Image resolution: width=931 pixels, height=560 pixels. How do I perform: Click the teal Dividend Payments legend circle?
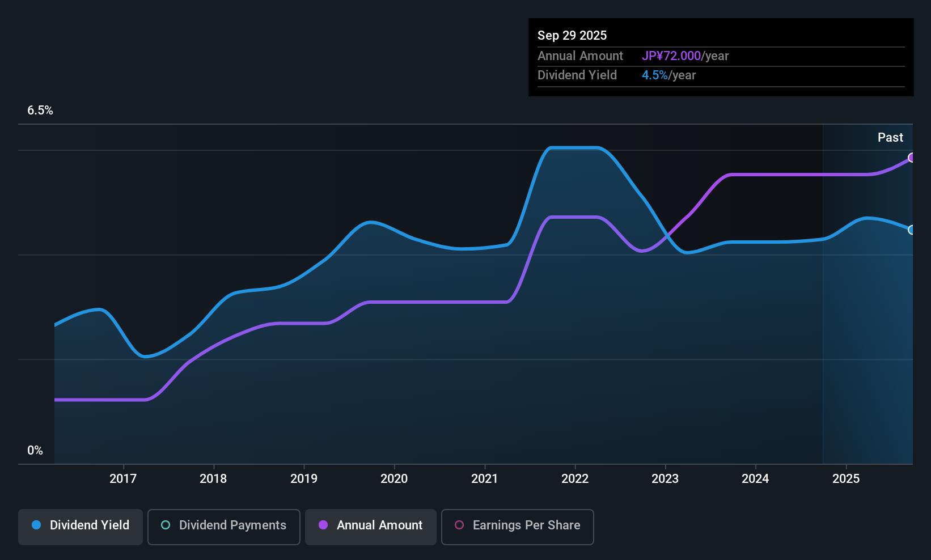[165, 525]
